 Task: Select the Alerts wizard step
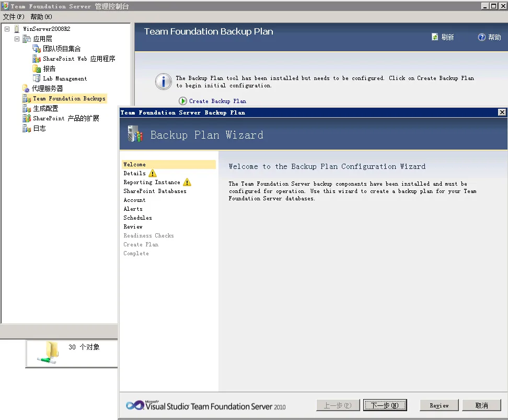tap(133, 209)
